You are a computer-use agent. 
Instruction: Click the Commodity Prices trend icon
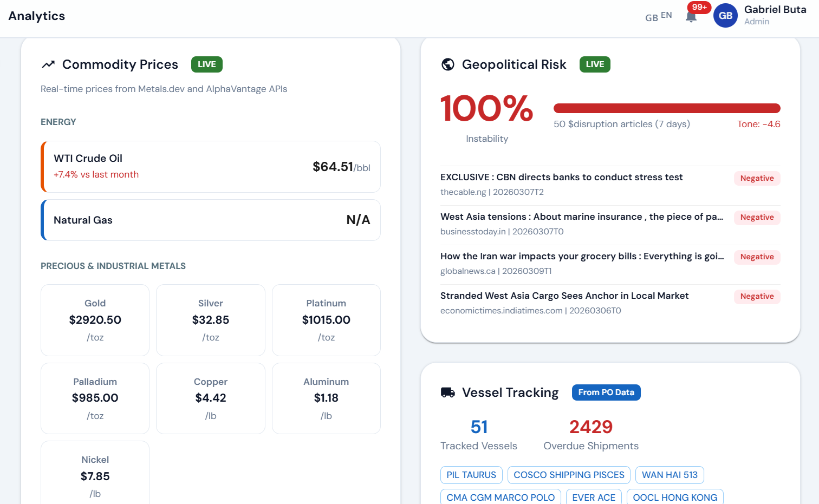click(x=48, y=64)
